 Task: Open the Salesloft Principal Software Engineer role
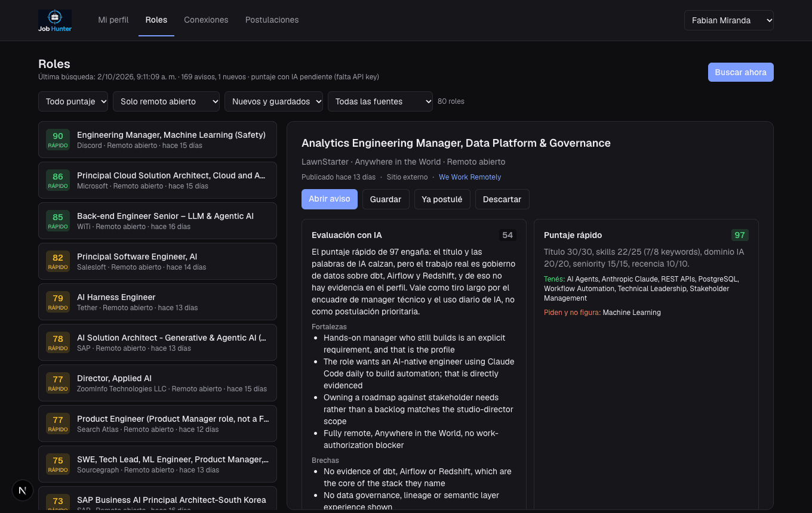(158, 261)
